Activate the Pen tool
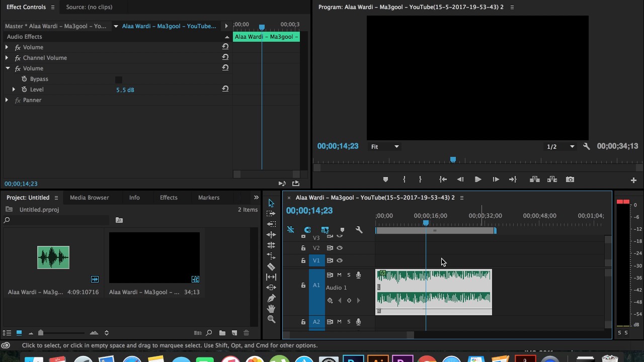The height and width of the screenshot is (362, 644). coord(271,298)
